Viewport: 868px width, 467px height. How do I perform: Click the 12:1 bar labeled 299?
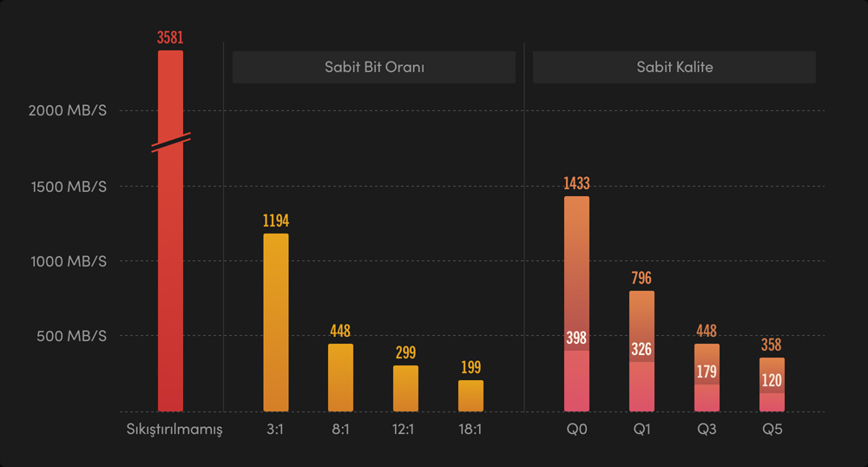[x=405, y=388]
